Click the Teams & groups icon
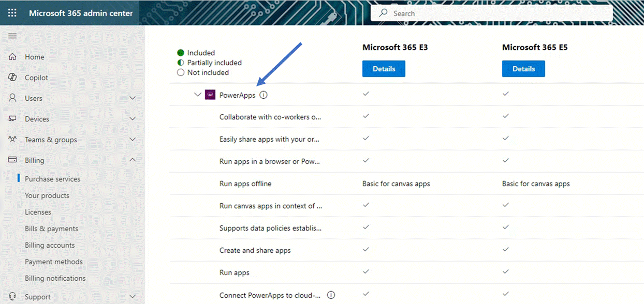The image size is (644, 304). [12, 139]
